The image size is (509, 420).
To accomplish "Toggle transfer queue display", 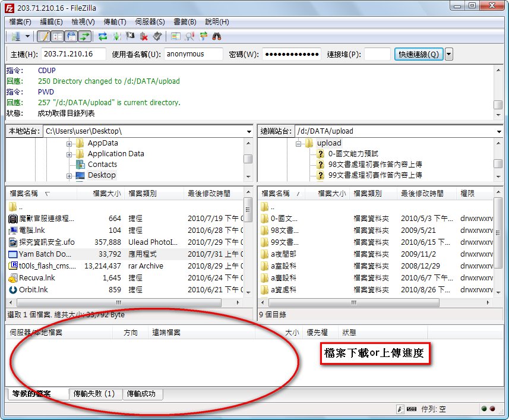I will 85,36.
